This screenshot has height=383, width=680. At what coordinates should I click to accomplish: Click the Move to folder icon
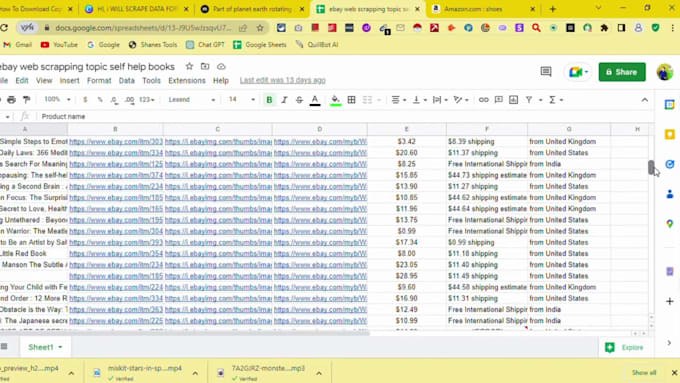205,66
